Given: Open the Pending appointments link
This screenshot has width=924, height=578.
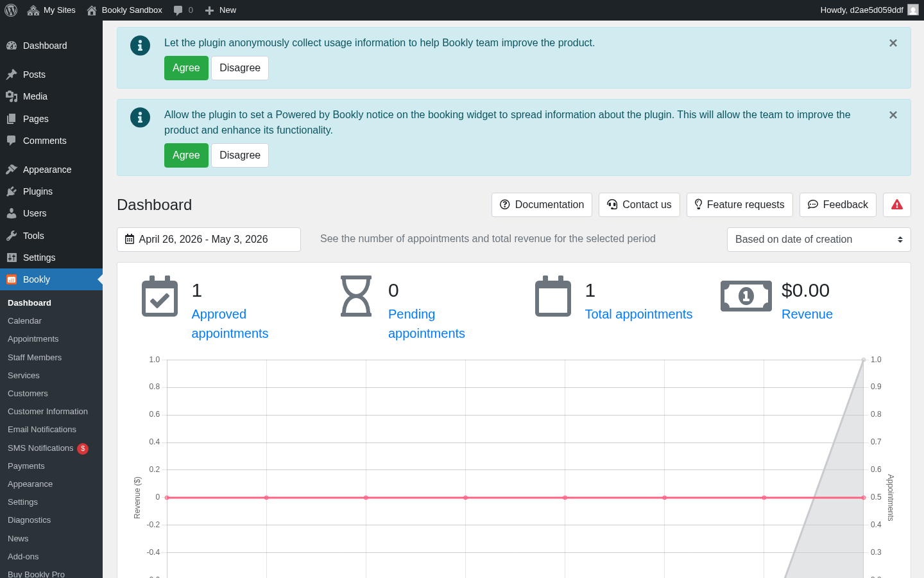Looking at the screenshot, I should click(x=427, y=324).
